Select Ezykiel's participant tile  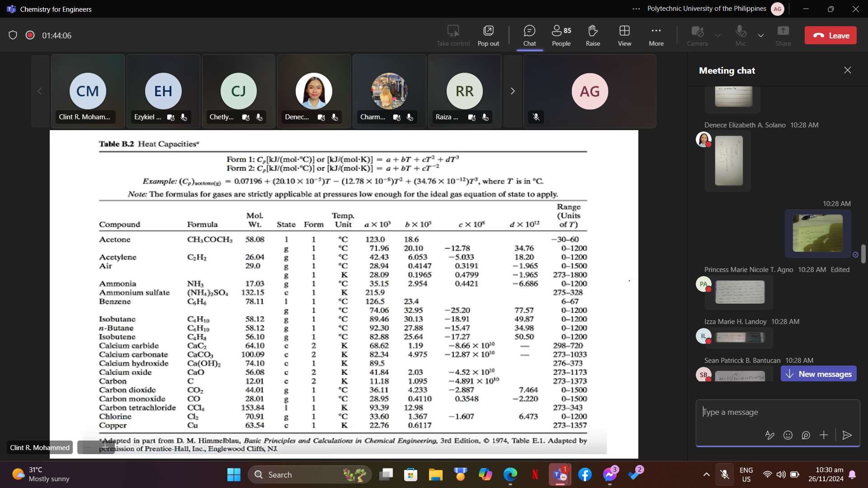[163, 91]
